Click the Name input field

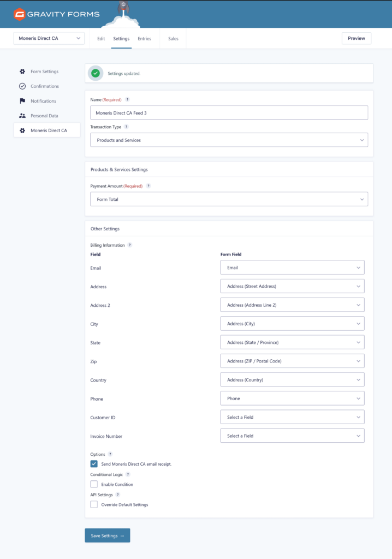(229, 112)
